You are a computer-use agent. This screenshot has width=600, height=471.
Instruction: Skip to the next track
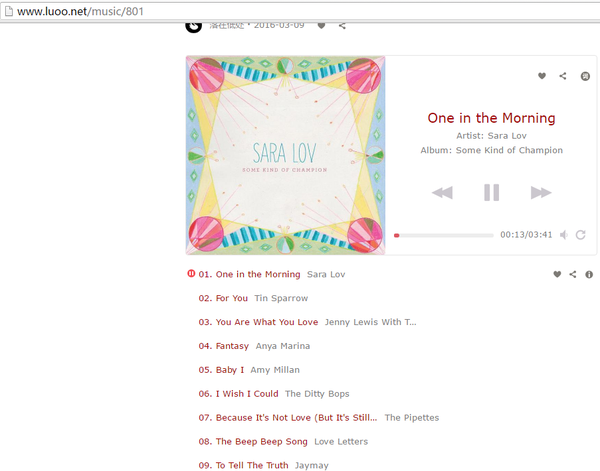pyautogui.click(x=541, y=192)
